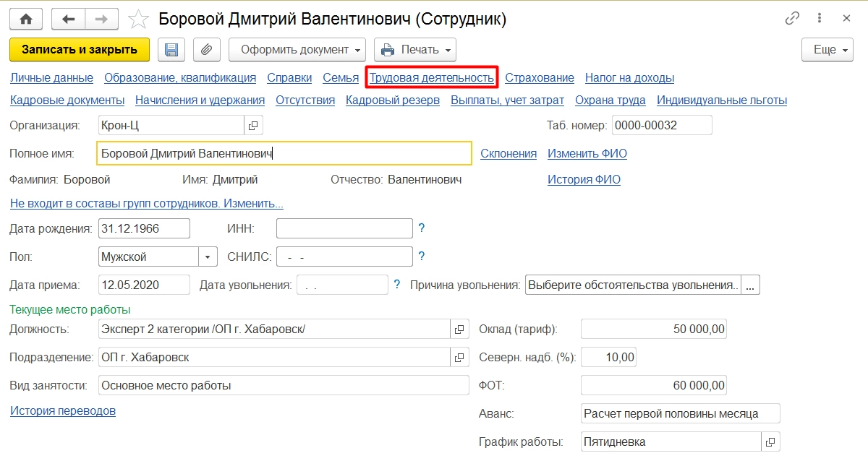Viewport: 868px width, 461px height.
Task: Attach files with the paperclip icon
Action: [206, 50]
